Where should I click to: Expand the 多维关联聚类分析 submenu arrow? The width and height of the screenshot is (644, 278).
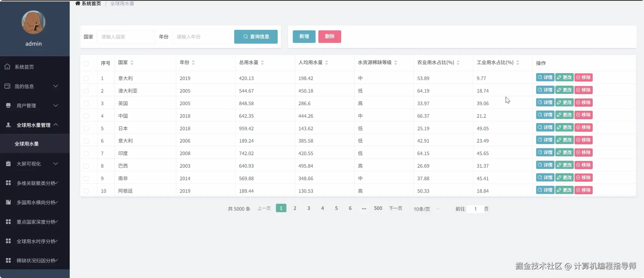56,183
